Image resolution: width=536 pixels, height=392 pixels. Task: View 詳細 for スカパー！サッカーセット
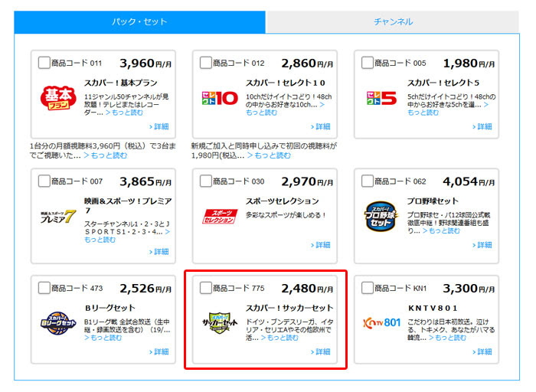point(321,352)
